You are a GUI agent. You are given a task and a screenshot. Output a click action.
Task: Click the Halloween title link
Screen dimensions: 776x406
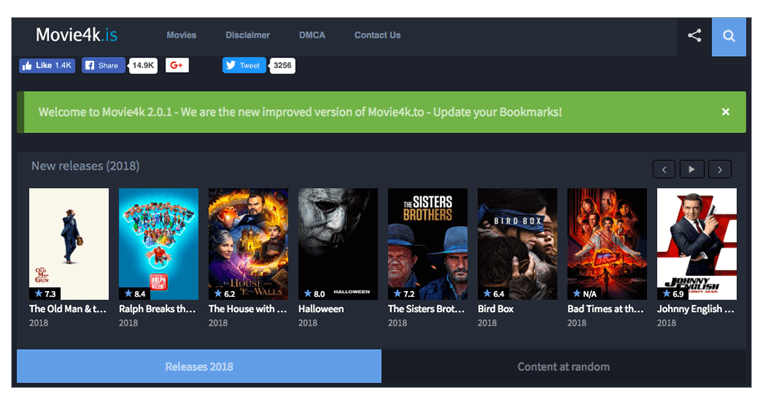(x=321, y=309)
